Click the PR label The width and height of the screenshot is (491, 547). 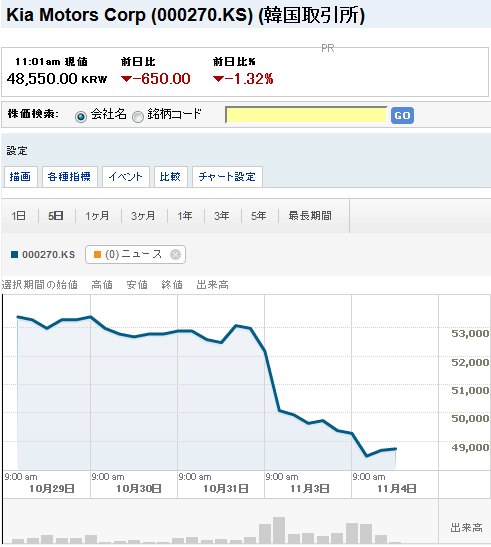[328, 48]
